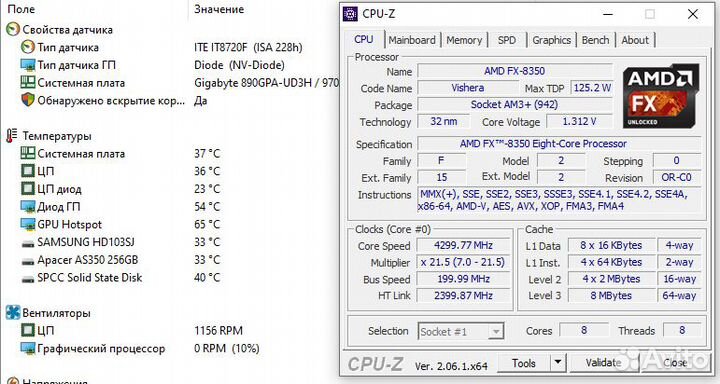
Task: Click the Socket AM3+ (942) Package field
Action: (515, 105)
